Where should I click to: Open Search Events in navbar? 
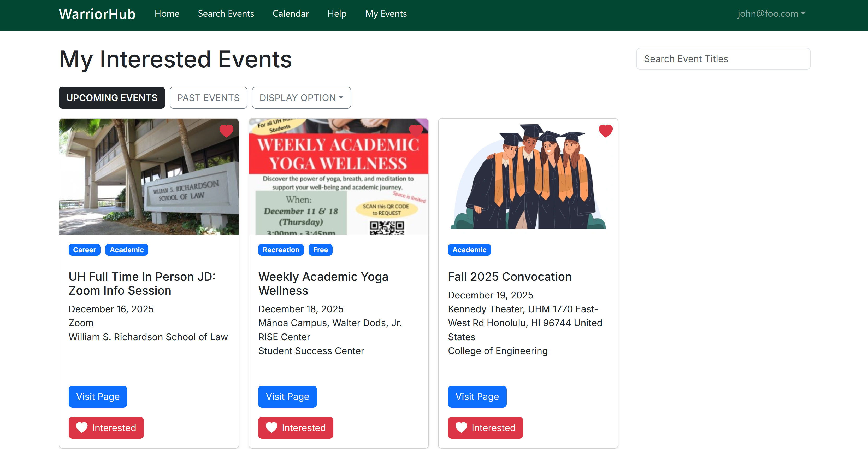(226, 14)
